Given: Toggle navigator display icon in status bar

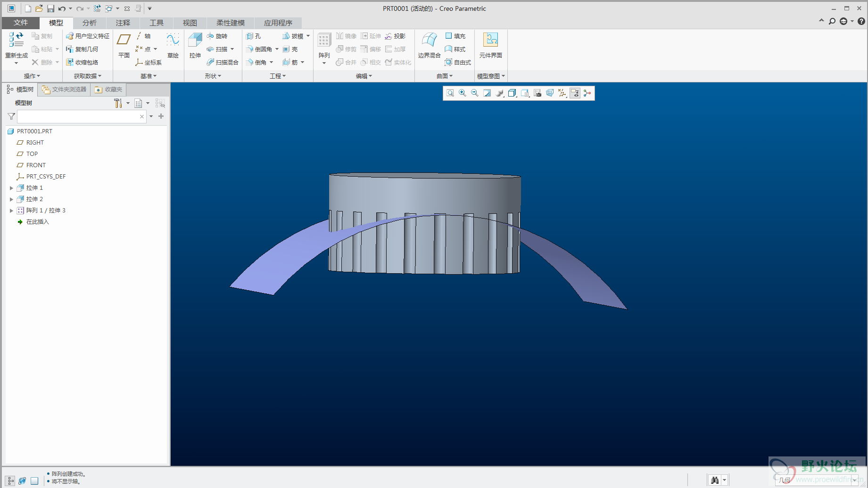Looking at the screenshot, I should [x=10, y=481].
